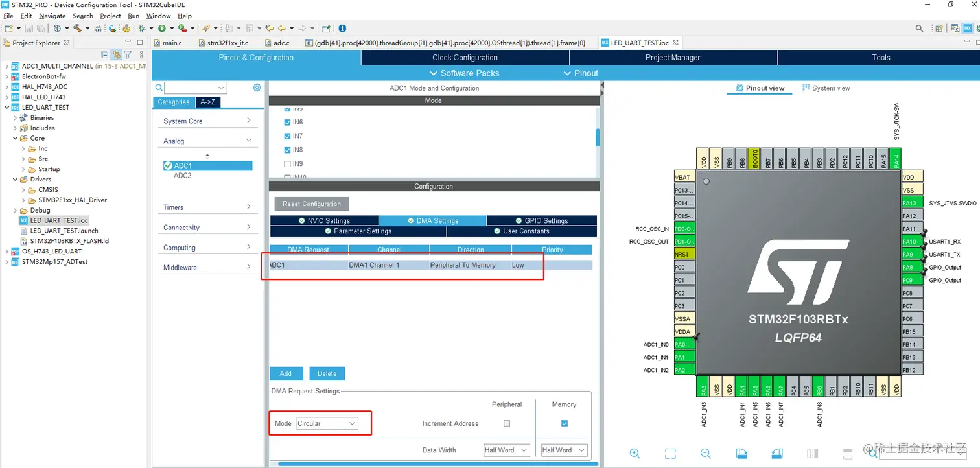The height and width of the screenshot is (468, 980).
Task: Open the Software Packs dropdown menu
Action: [x=465, y=73]
